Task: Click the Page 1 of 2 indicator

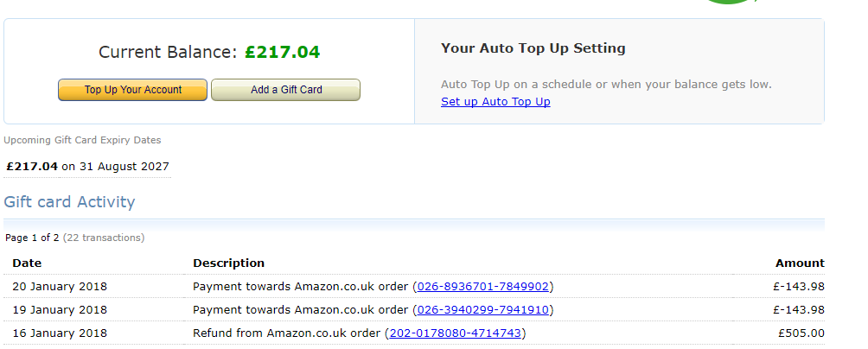Action: tap(32, 238)
